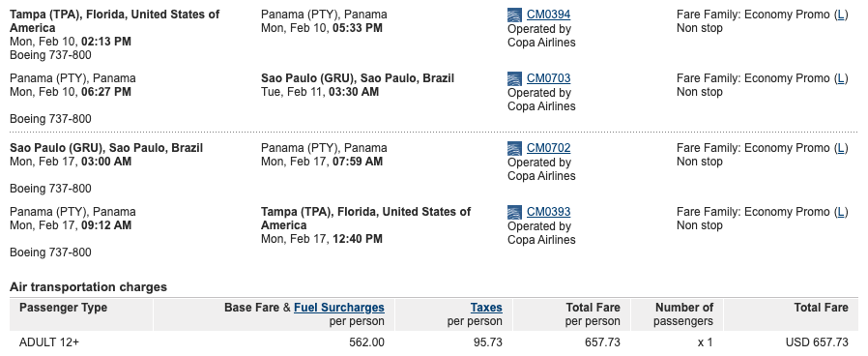868x356 pixels.
Task: Click the Copa Airlines logo beside CM0703
Action: tap(514, 78)
